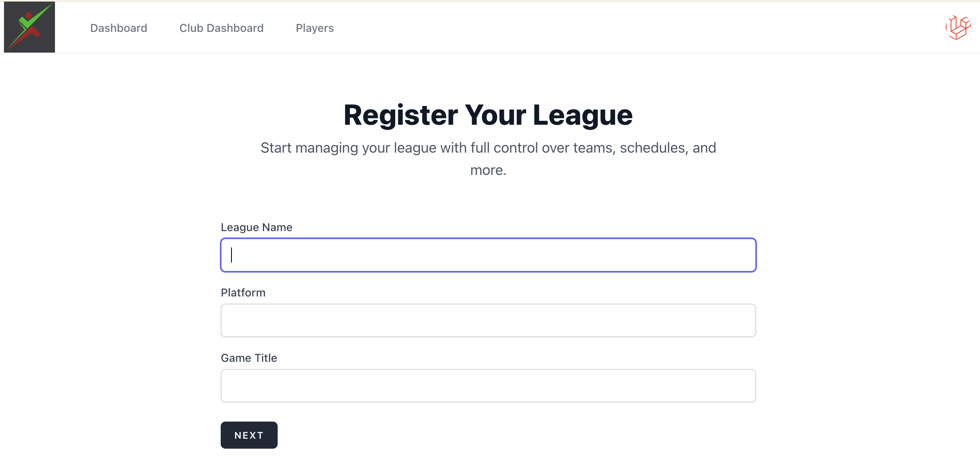The width and height of the screenshot is (980, 467).
Task: Submit the form with NEXT
Action: [249, 435]
